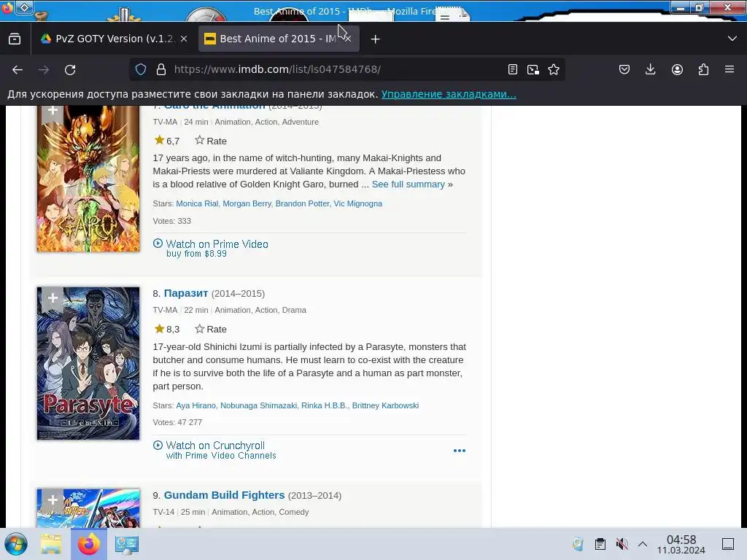Rate Паразит with the star button
747x560 pixels.
pyautogui.click(x=211, y=329)
